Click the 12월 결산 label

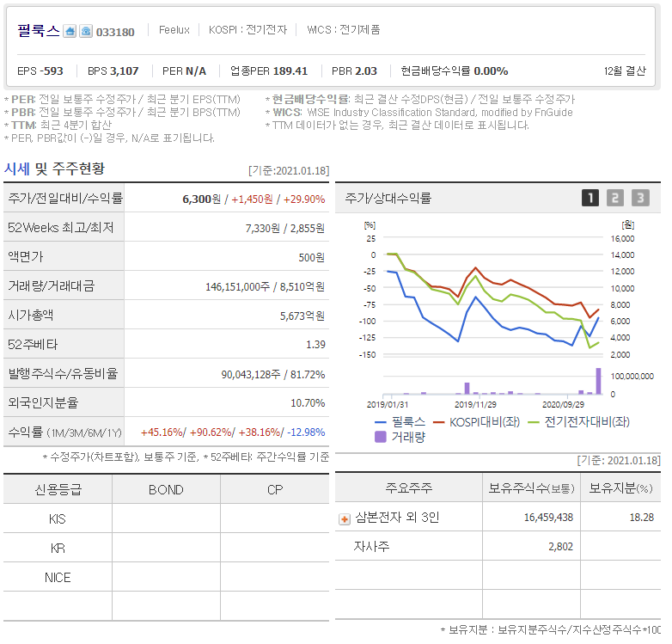tap(625, 71)
